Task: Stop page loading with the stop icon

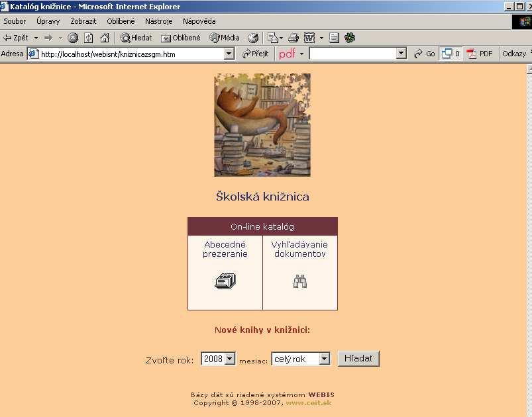Action: point(73,38)
